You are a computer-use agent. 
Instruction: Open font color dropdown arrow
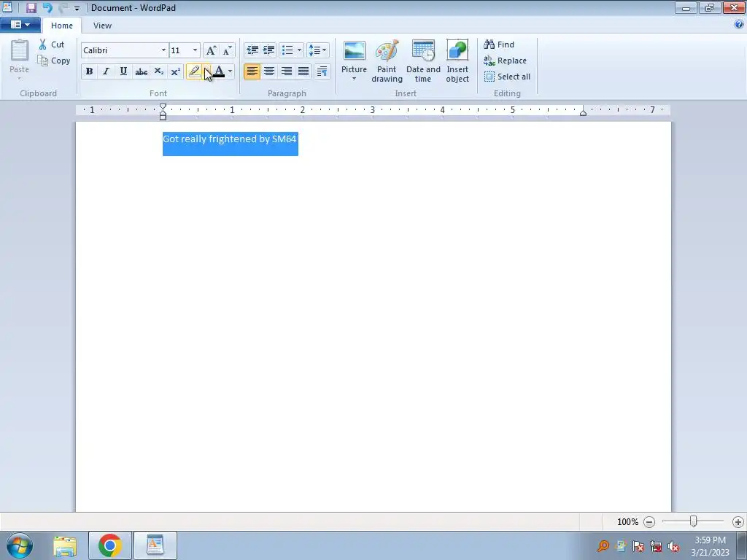230,71
